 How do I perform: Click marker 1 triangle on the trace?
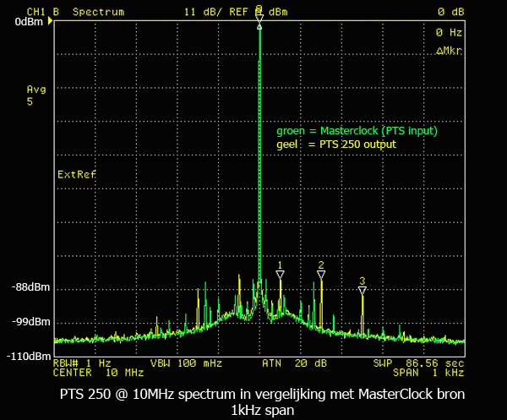coord(280,275)
